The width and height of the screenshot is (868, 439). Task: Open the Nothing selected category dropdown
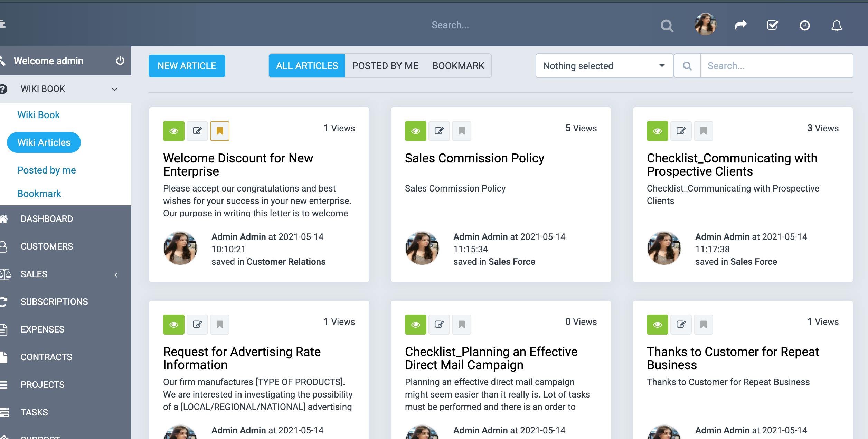click(604, 66)
